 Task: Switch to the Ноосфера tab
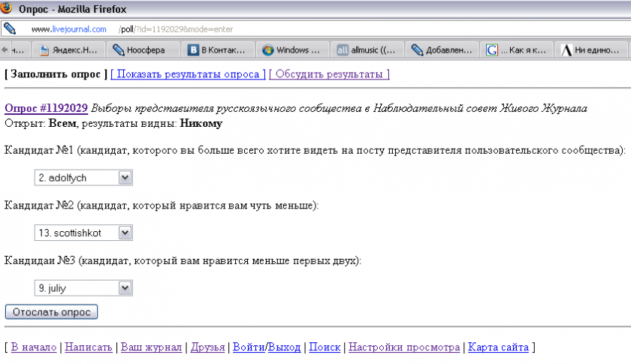[x=143, y=50]
